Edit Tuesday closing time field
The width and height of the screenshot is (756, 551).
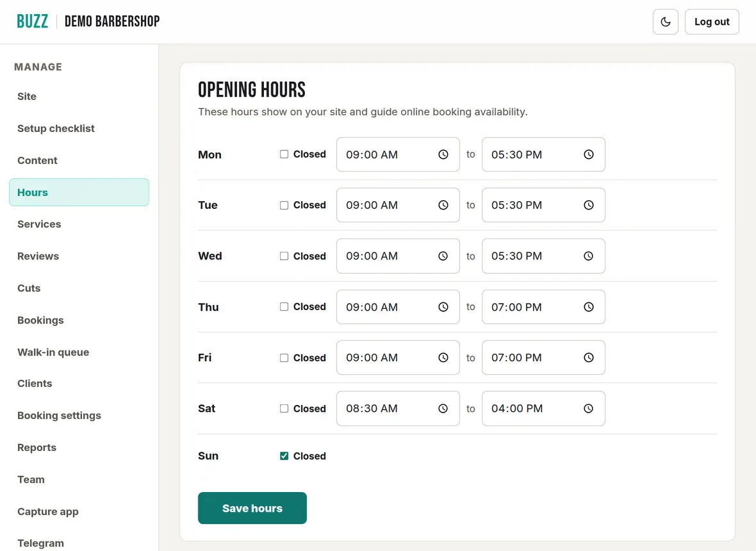pyautogui.click(x=543, y=205)
